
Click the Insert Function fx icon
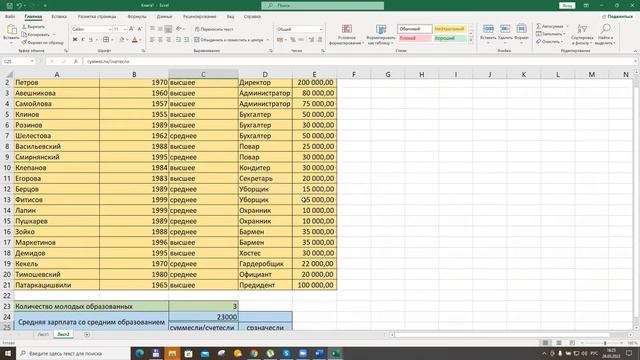(76, 61)
